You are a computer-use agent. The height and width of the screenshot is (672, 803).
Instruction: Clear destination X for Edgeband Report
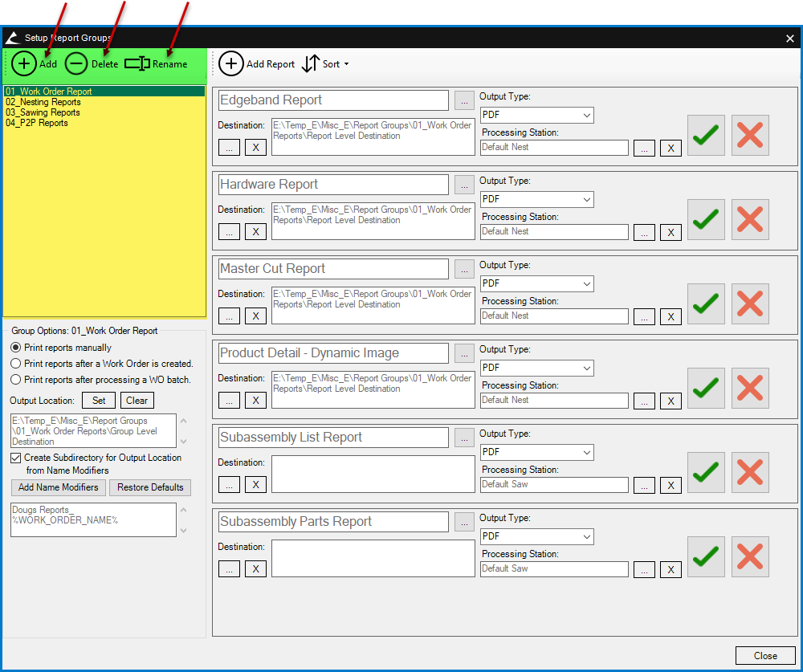tap(255, 148)
